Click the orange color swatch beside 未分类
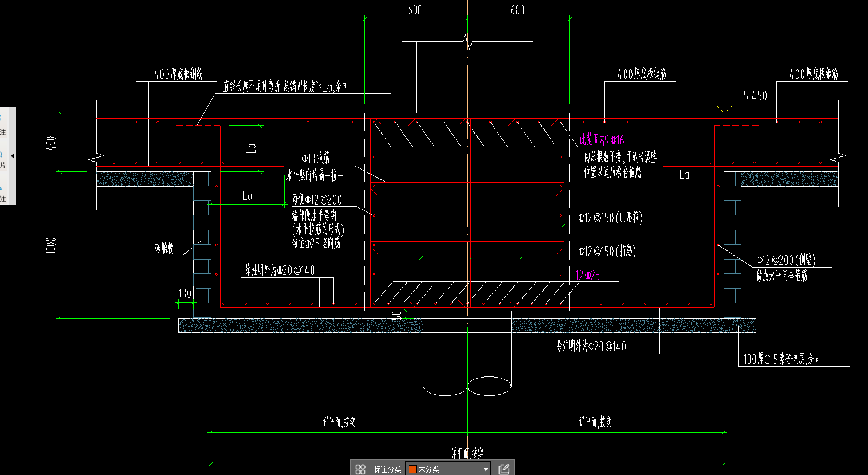Screen dimensions: 868x475 412,469
